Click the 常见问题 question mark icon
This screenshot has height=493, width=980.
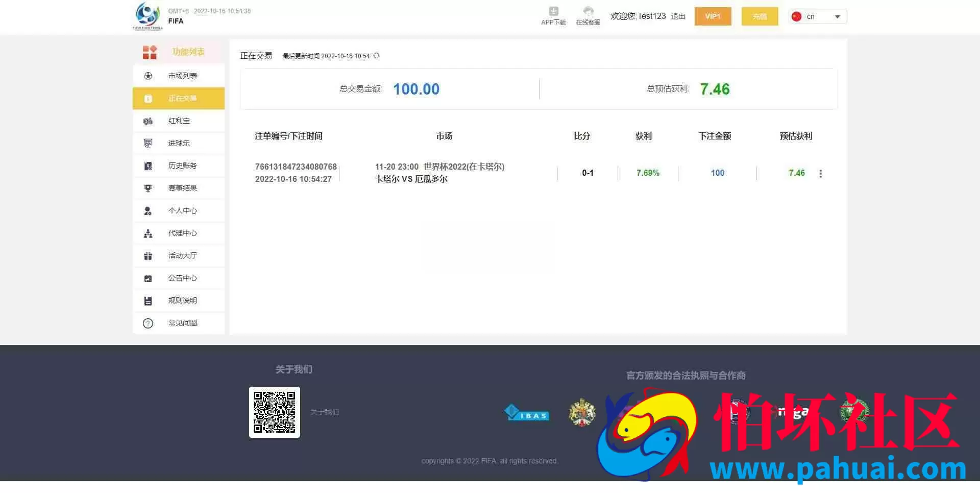pyautogui.click(x=148, y=323)
